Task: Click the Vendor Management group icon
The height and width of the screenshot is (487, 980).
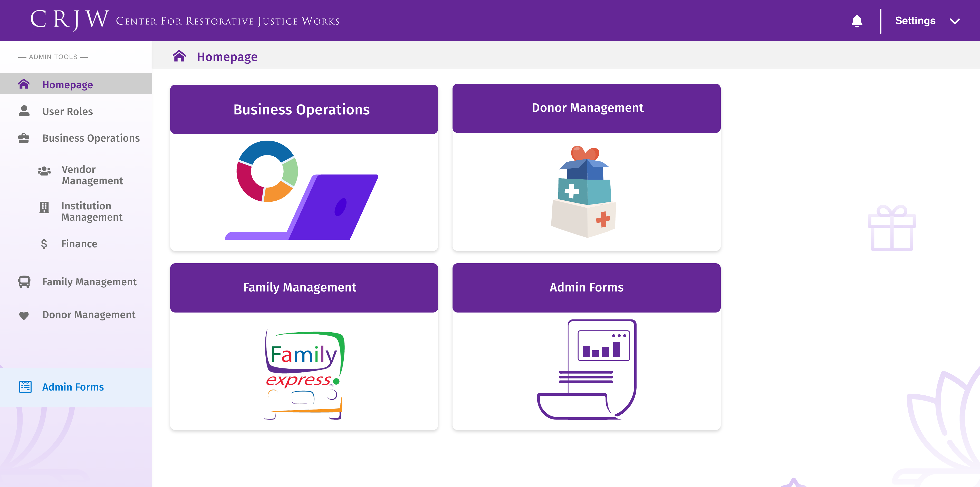Action: [x=44, y=171]
